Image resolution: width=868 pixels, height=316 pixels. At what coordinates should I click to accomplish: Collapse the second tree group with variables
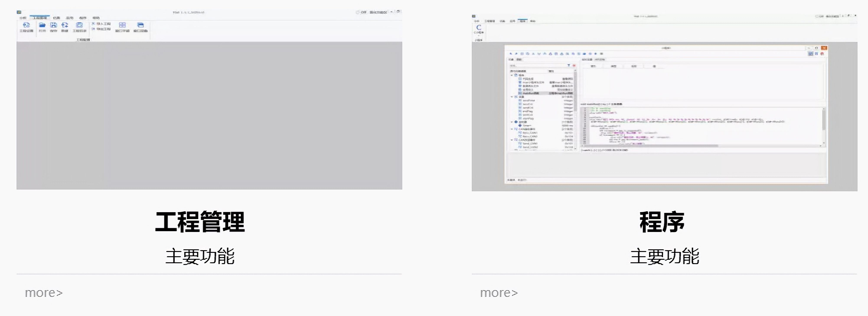point(512,97)
